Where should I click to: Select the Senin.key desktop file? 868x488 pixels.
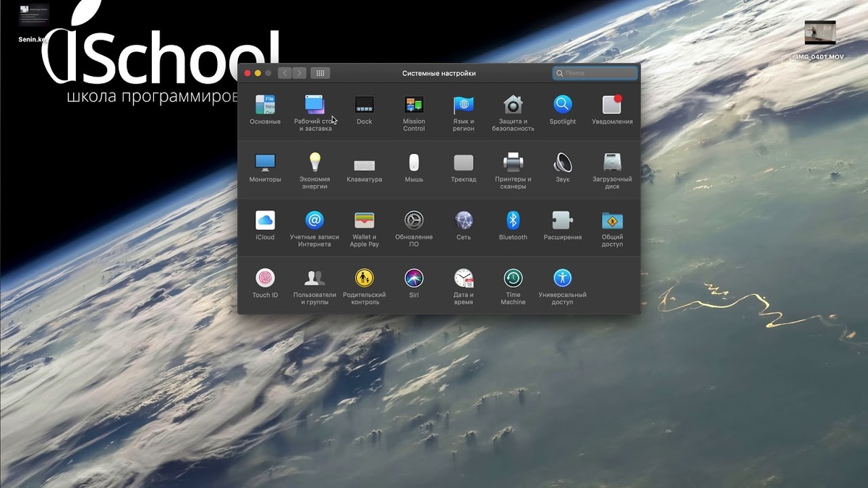[x=34, y=24]
